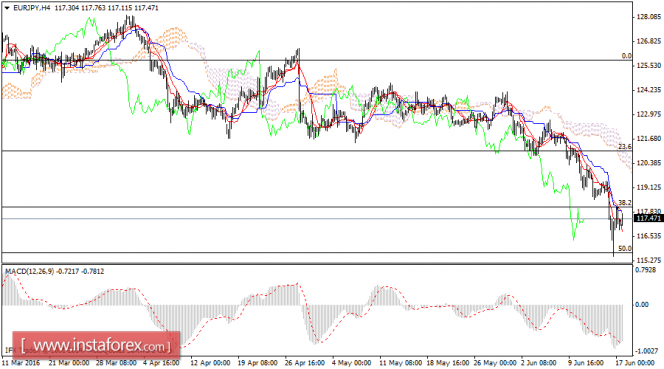Viewport: 664px width, 369px height.
Task: Click the 28 Mar 08:00 date label
Action: (116, 363)
